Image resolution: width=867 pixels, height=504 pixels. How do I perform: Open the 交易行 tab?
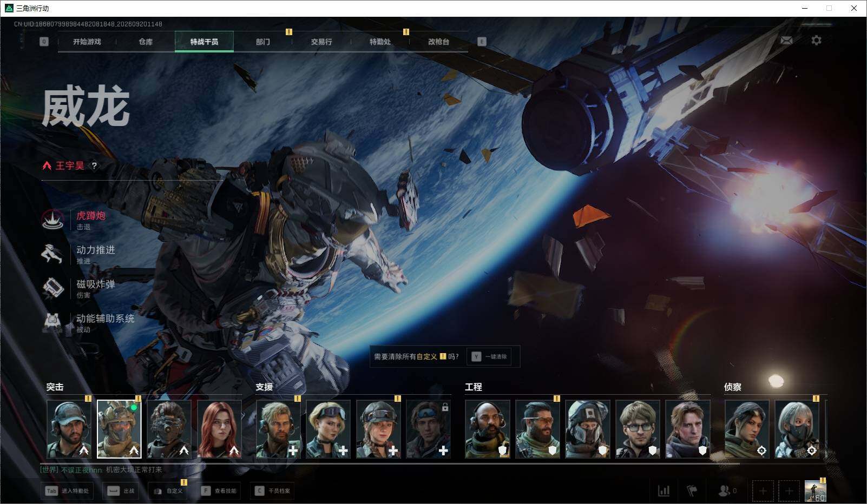click(x=321, y=42)
